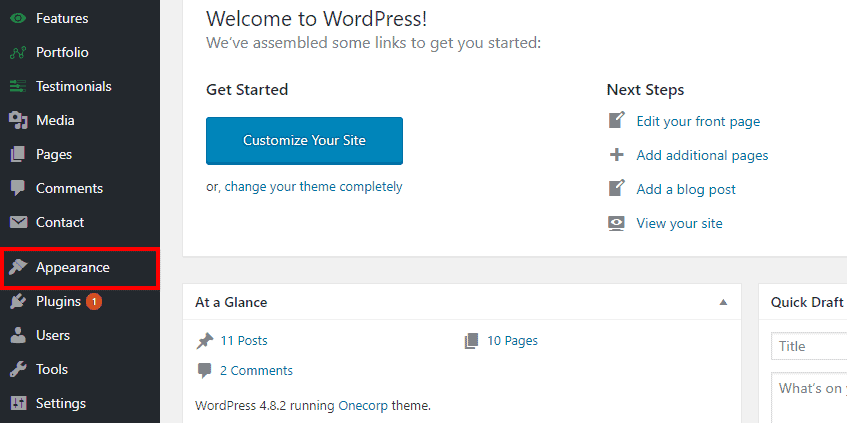Click the Appearance paintbrush icon
Screen dimensions: 847x423
[x=18, y=268]
